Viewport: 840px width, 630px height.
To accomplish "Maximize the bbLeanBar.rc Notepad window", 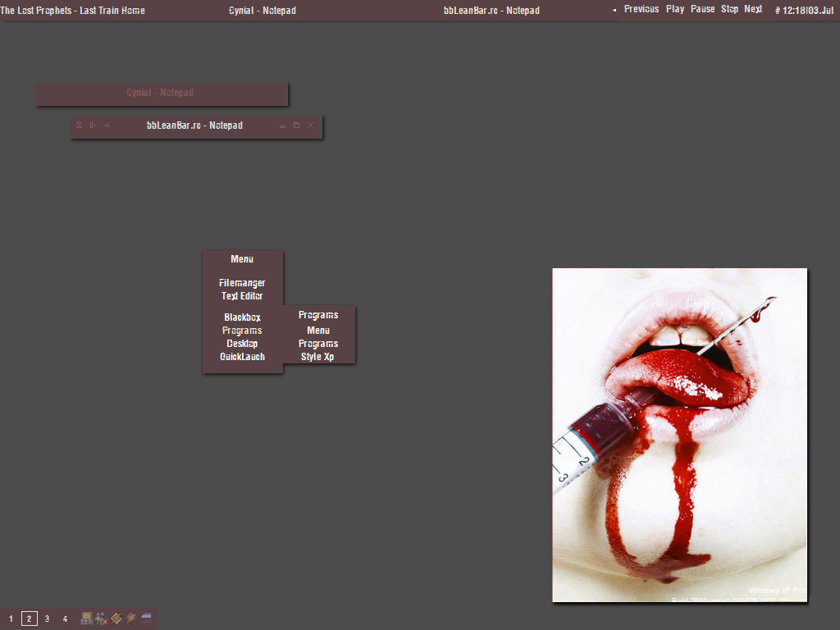I will (296, 126).
